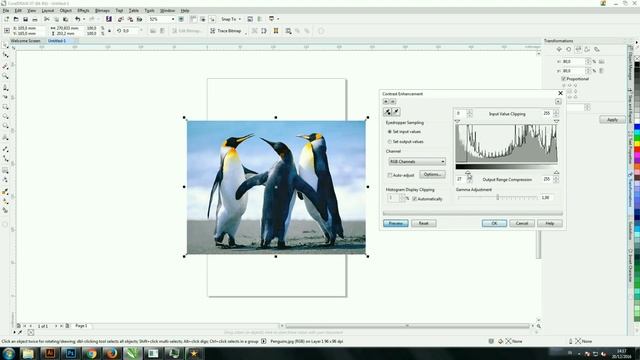Viewport: 640px width, 360px height.
Task: Click the left Input Value Clipping number field
Action: tap(460, 113)
